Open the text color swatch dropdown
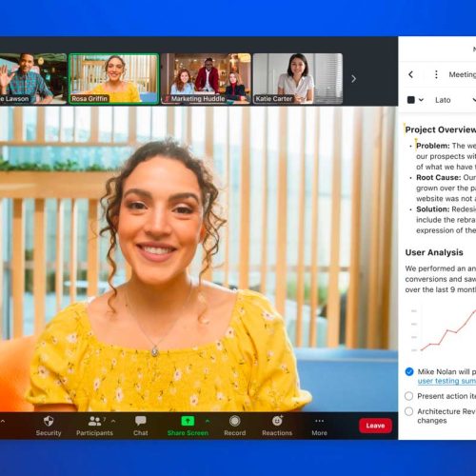 click(411, 100)
